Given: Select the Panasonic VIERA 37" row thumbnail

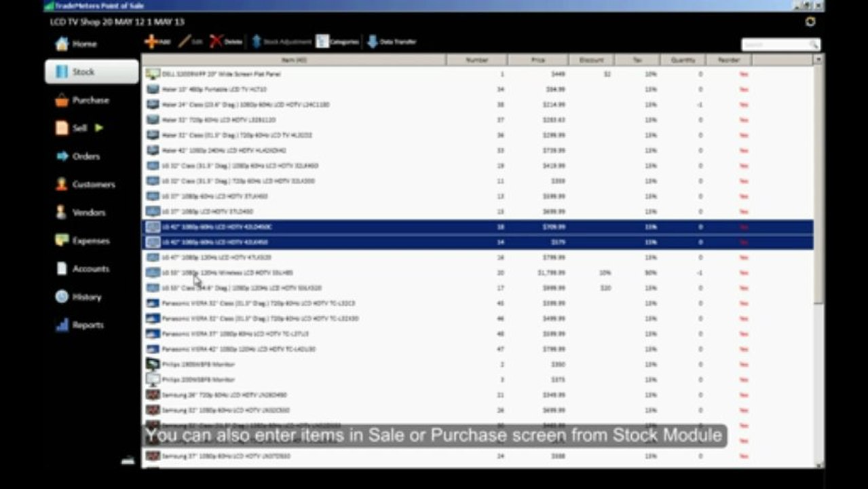Looking at the screenshot, I should coord(153,333).
